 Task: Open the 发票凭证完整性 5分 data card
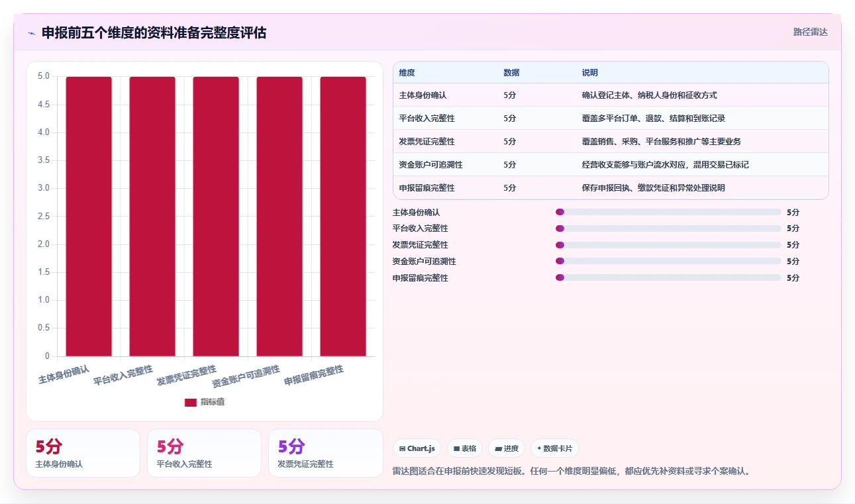(x=325, y=453)
